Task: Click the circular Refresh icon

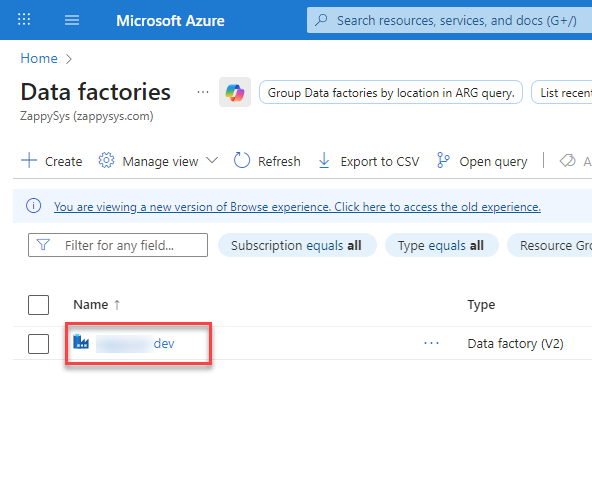Action: (x=242, y=160)
